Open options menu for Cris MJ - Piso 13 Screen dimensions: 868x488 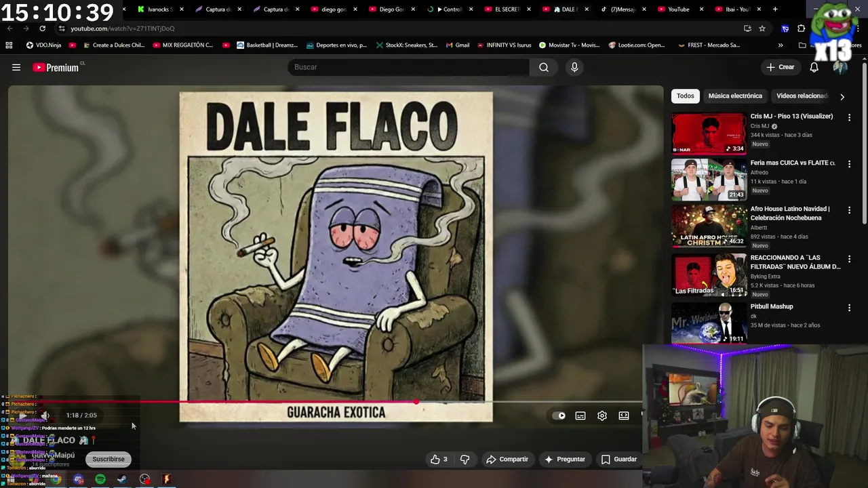[849, 117]
